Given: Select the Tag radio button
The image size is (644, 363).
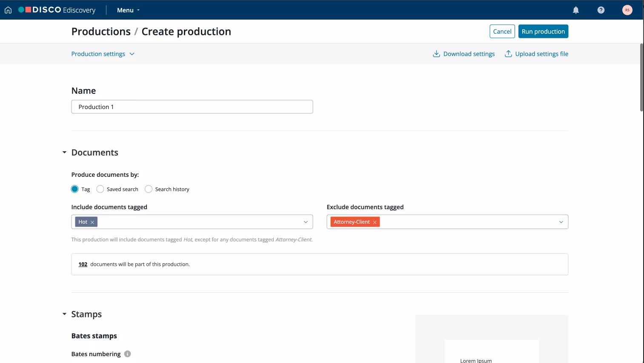Looking at the screenshot, I should pyautogui.click(x=75, y=189).
